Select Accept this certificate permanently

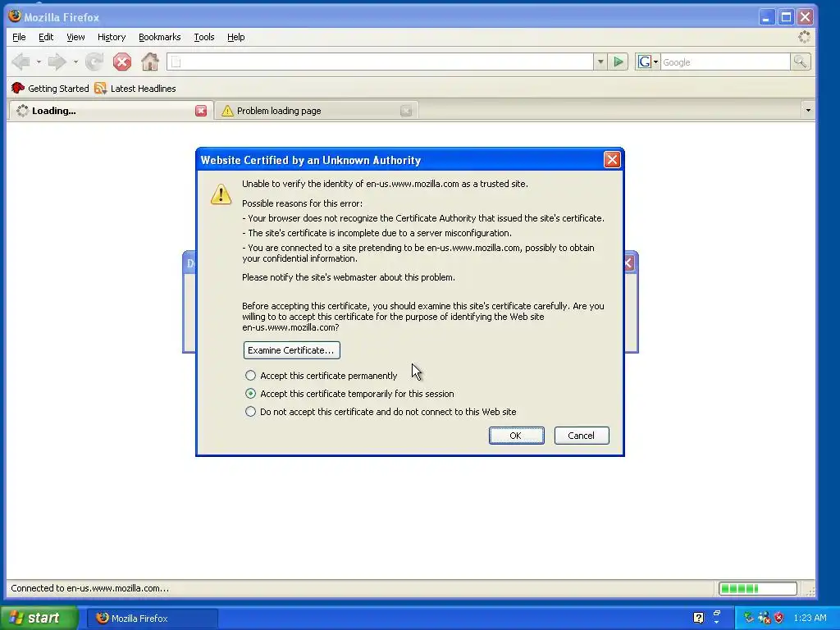pos(321,376)
